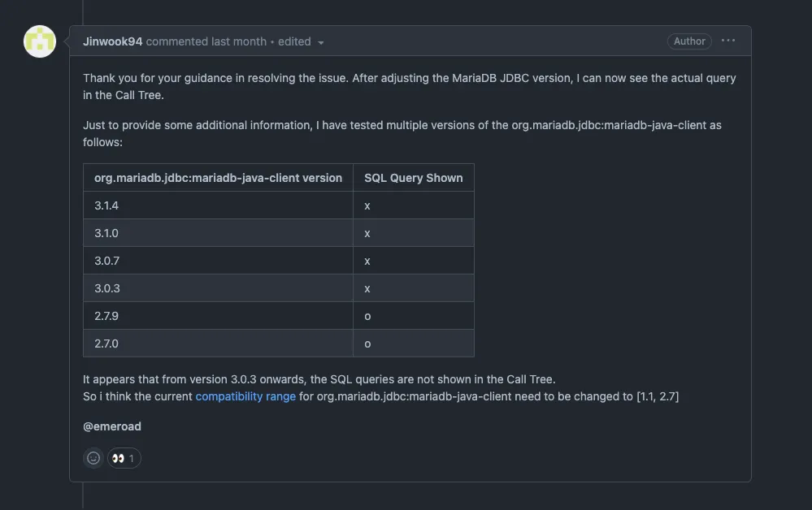Screen dimensions: 812x510
Task: Click the mariadb-java-client version column header
Action: point(218,178)
